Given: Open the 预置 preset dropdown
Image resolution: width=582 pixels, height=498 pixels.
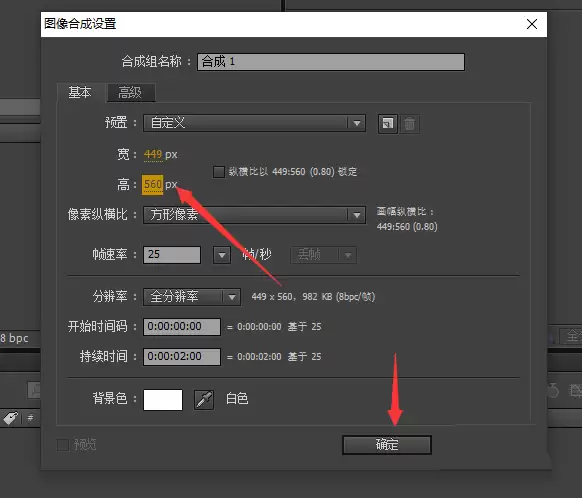Looking at the screenshot, I should pyautogui.click(x=254, y=123).
